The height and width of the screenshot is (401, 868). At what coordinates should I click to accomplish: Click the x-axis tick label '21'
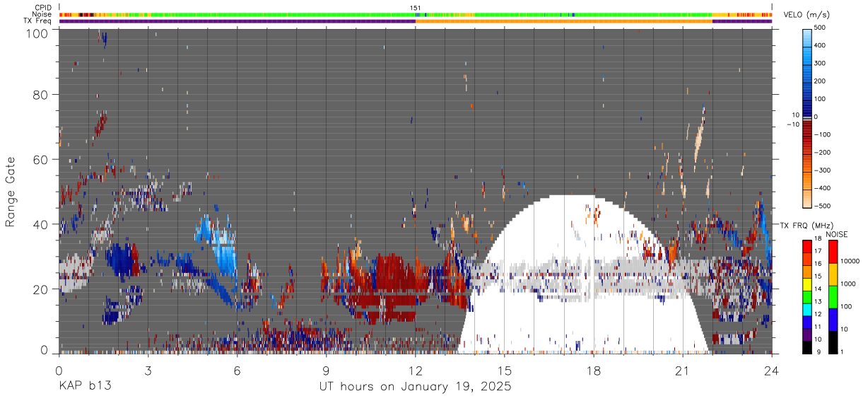(683, 371)
